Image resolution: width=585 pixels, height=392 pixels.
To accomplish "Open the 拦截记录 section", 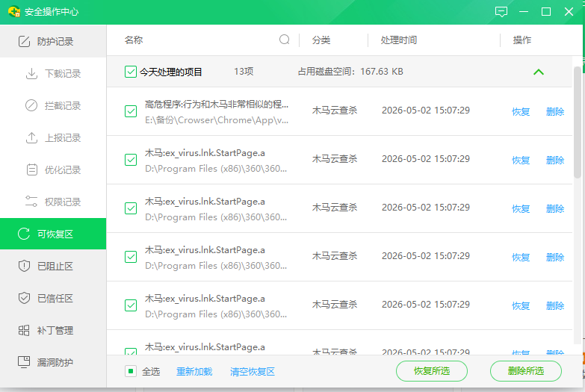I will [53, 105].
